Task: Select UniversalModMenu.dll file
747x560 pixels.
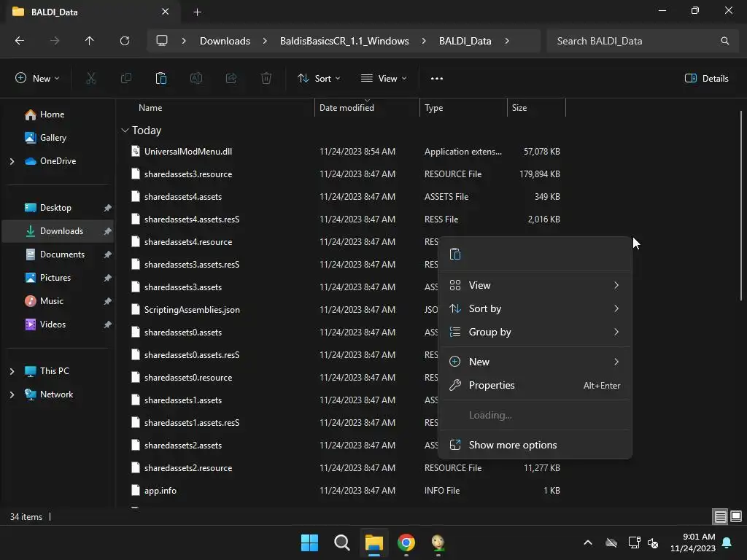Action: tap(188, 152)
